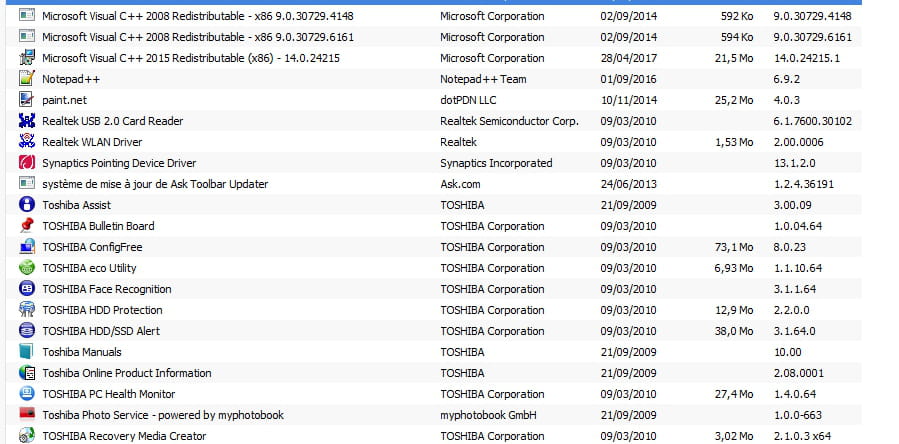Select TOSHIBA eco Utility row
The width and height of the screenshot is (899, 444).
(x=433, y=268)
